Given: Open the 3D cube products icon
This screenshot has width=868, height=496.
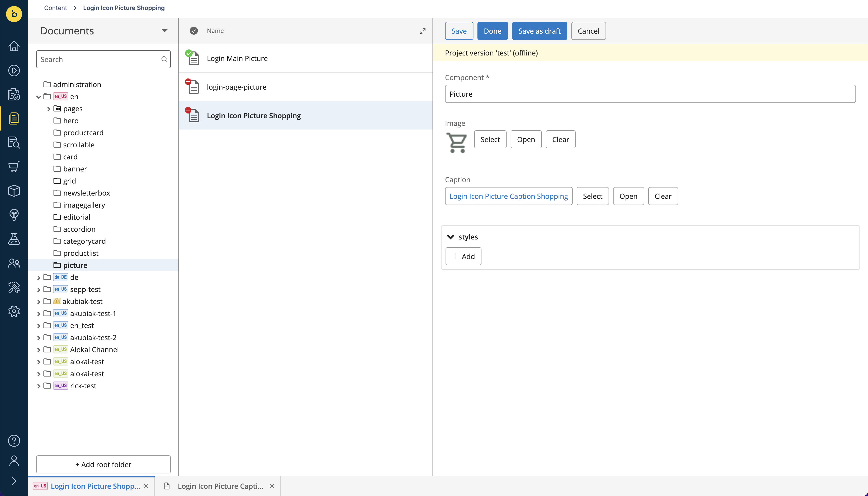Looking at the screenshot, I should coord(14,191).
